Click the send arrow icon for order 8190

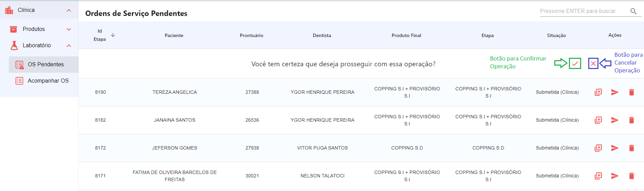(615, 92)
